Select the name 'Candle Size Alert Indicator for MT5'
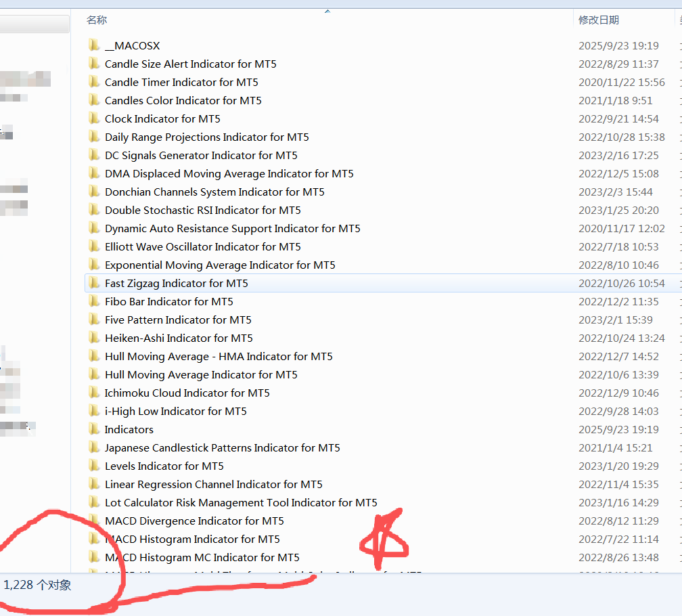Screen dimensions: 682x616 (191, 64)
